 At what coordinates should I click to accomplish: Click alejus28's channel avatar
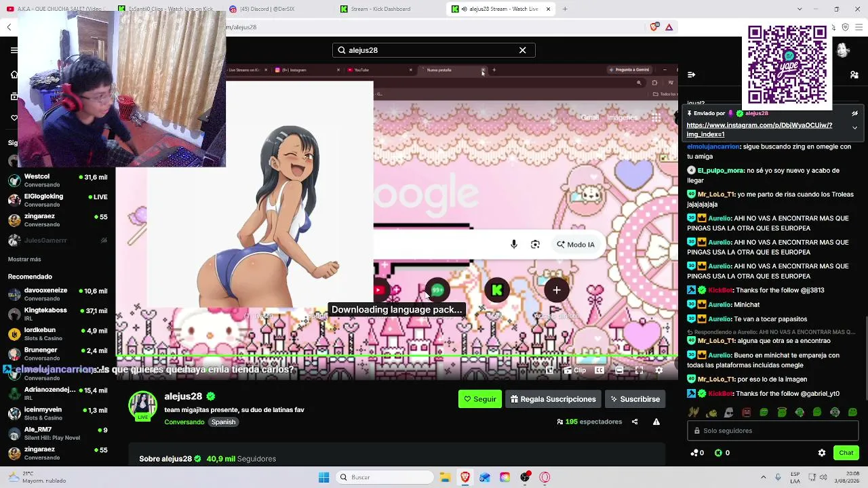click(x=143, y=406)
